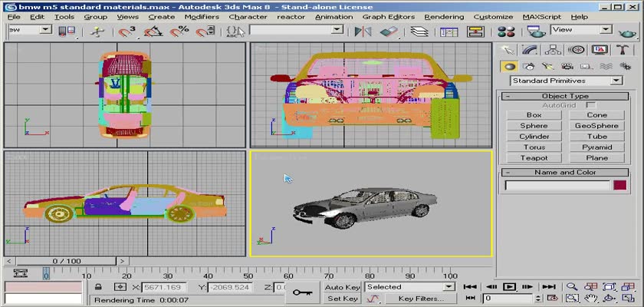Viewport: 644px width, 307px height.
Task: Select the Shapes category icon
Action: coord(530,66)
